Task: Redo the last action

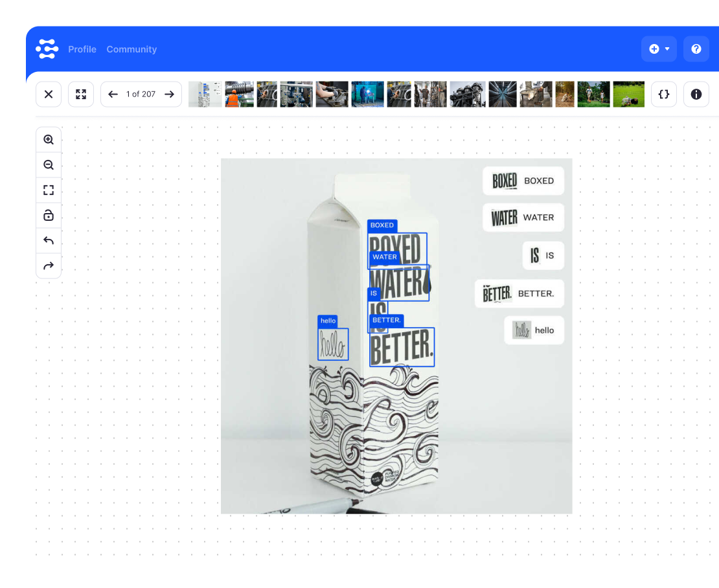Action: (49, 266)
